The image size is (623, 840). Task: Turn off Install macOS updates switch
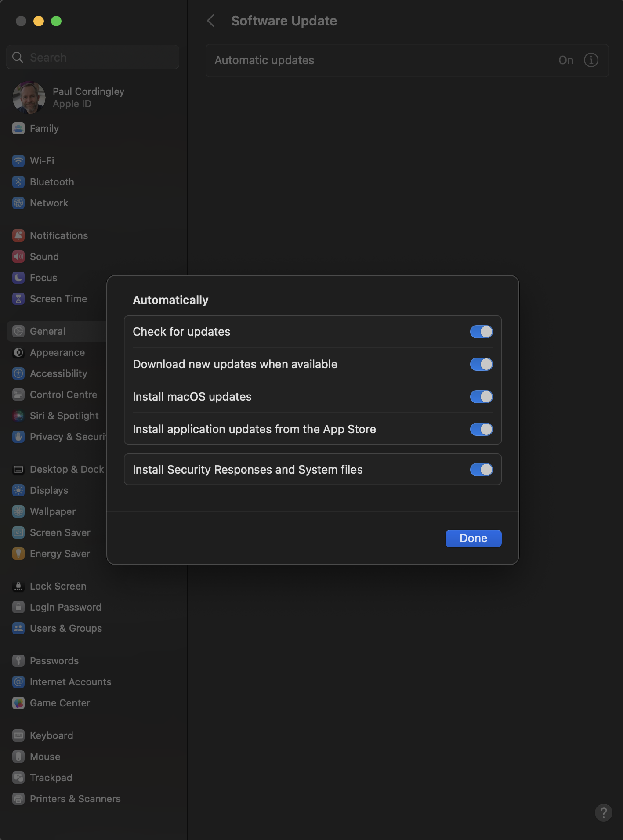(481, 397)
